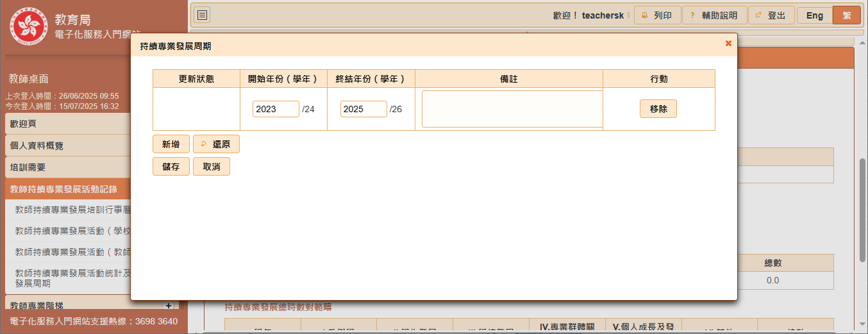Click the 終結年份（學年） column header

point(371,79)
